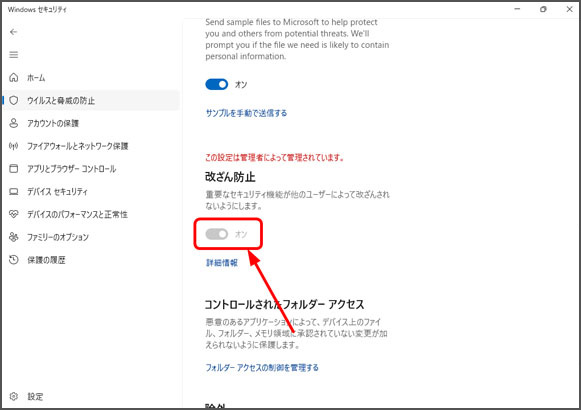Close the Windows Security window
This screenshot has width=581, height=410.
[570, 9]
